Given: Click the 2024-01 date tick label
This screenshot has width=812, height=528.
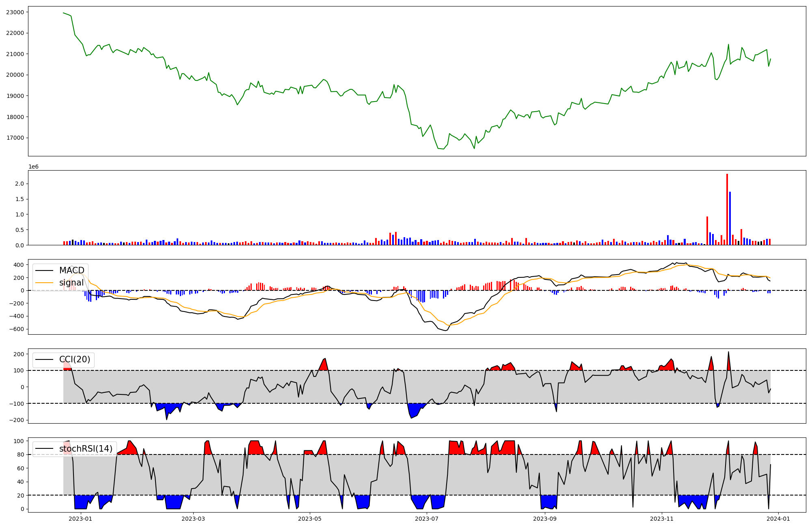Looking at the screenshot, I should pos(778,519).
